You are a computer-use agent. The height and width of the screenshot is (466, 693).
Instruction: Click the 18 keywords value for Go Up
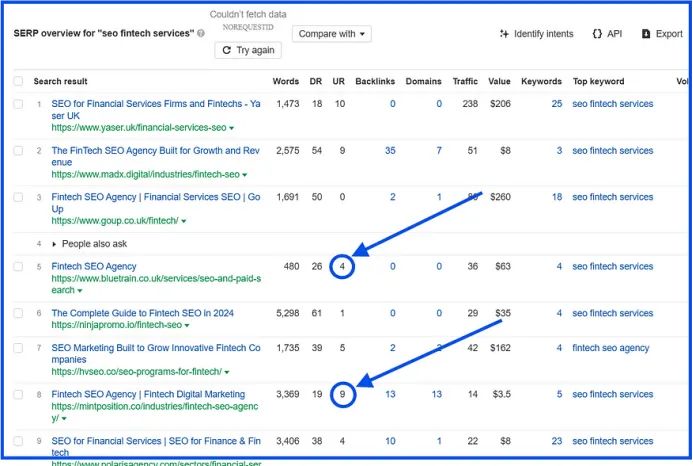pyautogui.click(x=557, y=197)
